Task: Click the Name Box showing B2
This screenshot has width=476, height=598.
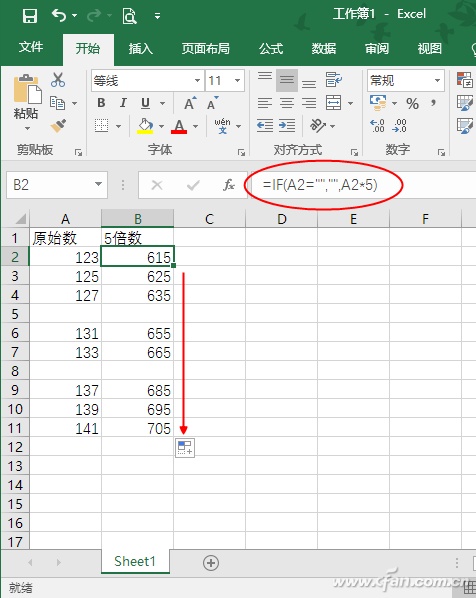Action: pyautogui.click(x=57, y=185)
